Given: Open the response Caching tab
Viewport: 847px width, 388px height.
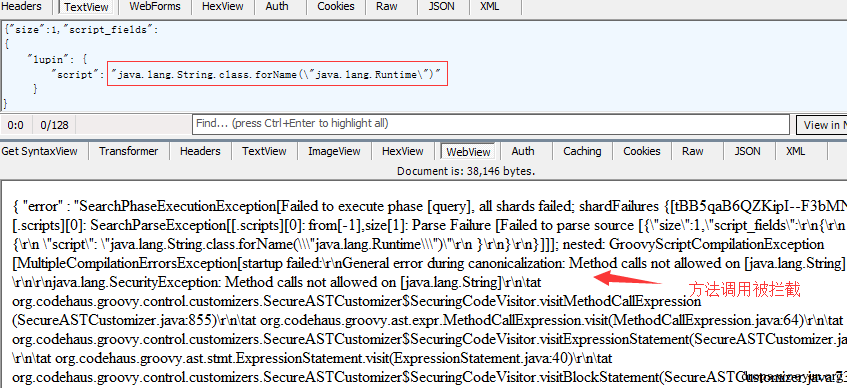Looking at the screenshot, I should pos(582,151).
